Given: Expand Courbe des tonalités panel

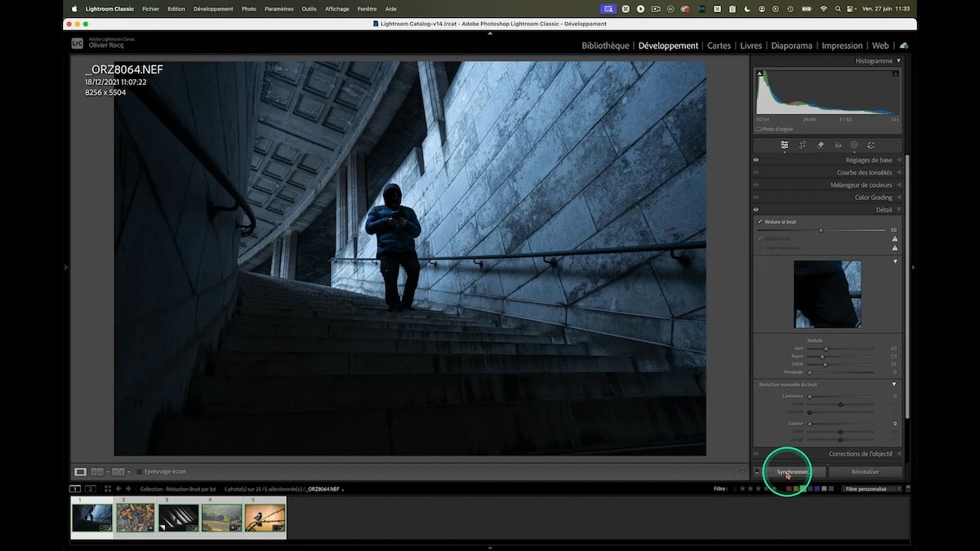Looking at the screenshot, I should coord(898,172).
